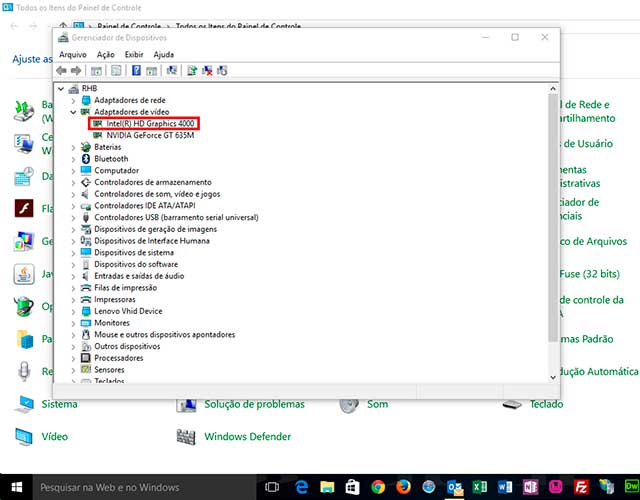Expand the Adaptadores de rede category
This screenshot has width=640, height=500.
pos(73,100)
